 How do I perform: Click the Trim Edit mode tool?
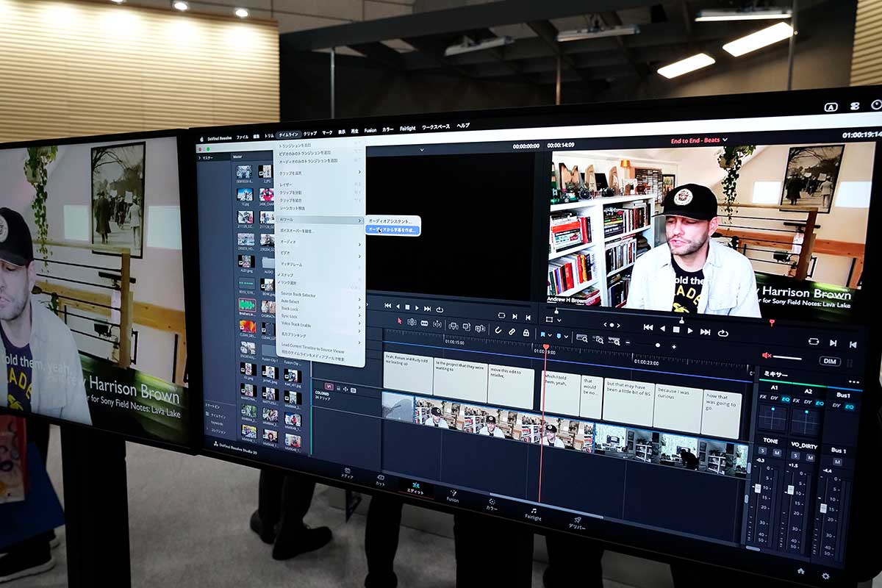click(412, 322)
